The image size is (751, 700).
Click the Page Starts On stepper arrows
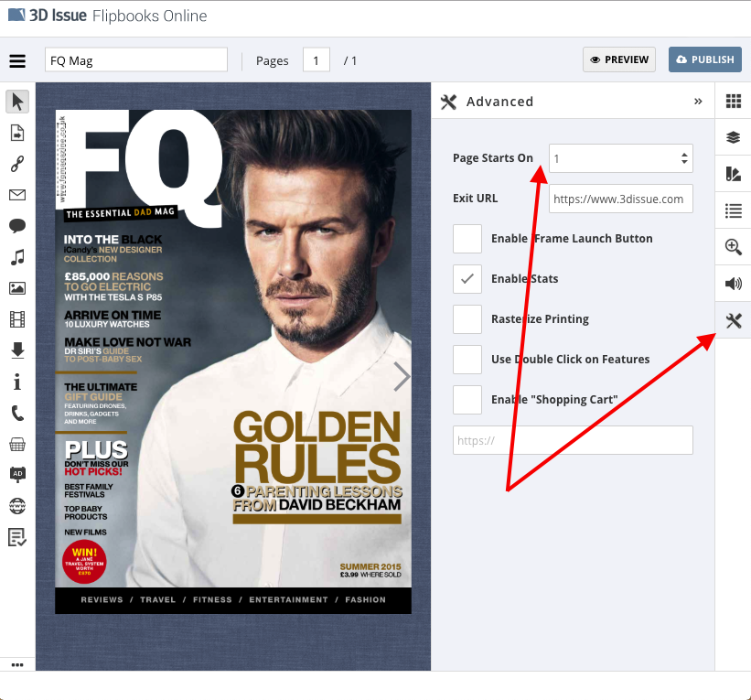coord(684,158)
